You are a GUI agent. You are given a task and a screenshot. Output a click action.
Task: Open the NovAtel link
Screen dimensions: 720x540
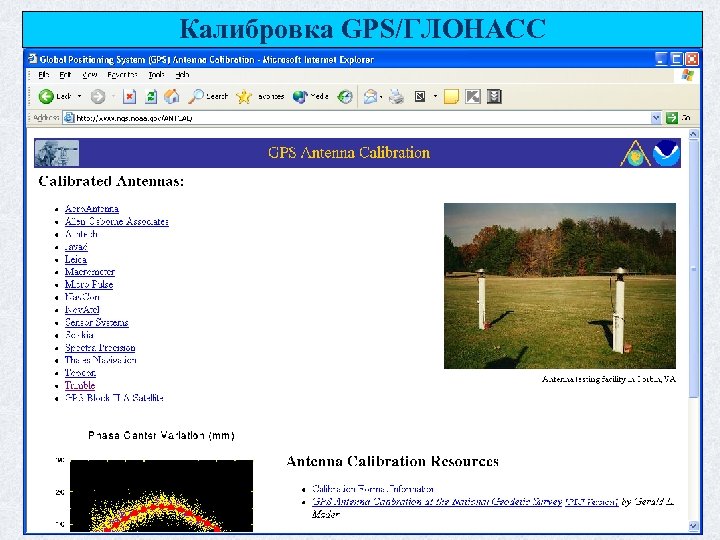(82, 309)
